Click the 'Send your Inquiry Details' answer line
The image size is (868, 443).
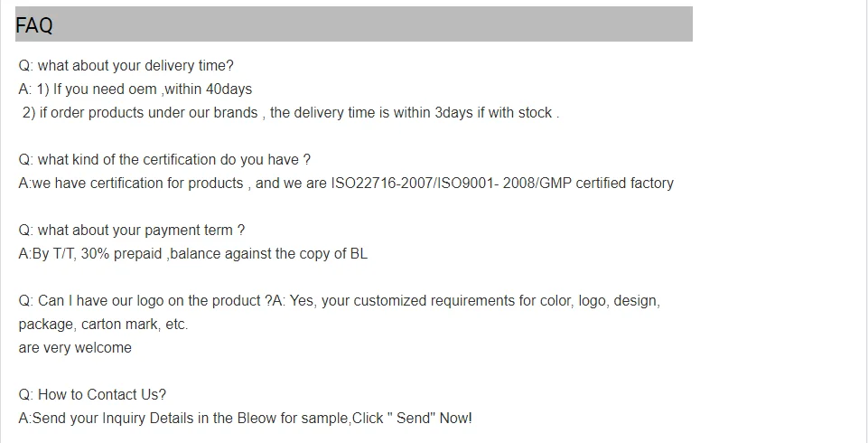246,418
